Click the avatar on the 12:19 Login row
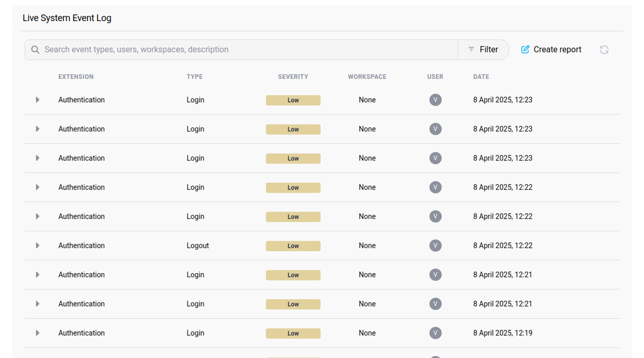Viewport: 644px width, 358px height. pos(435,333)
